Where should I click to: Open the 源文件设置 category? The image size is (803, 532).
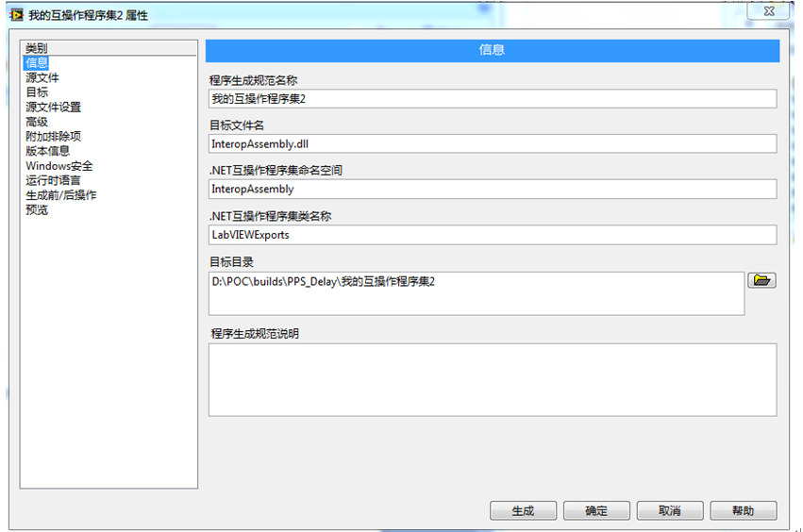coord(53,107)
